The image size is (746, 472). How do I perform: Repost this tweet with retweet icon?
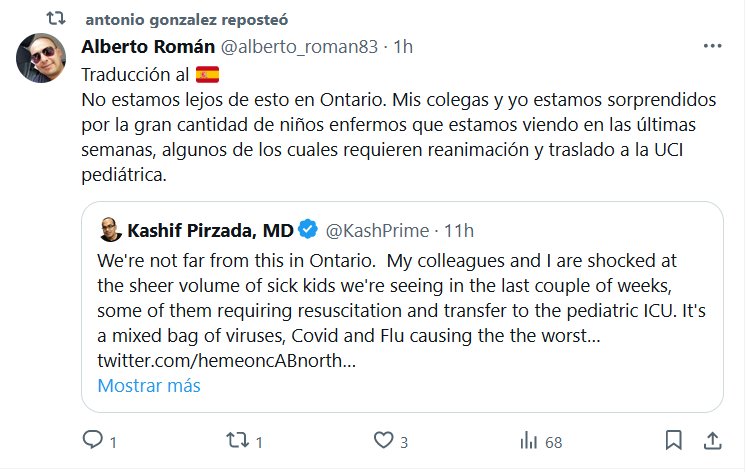(x=235, y=440)
